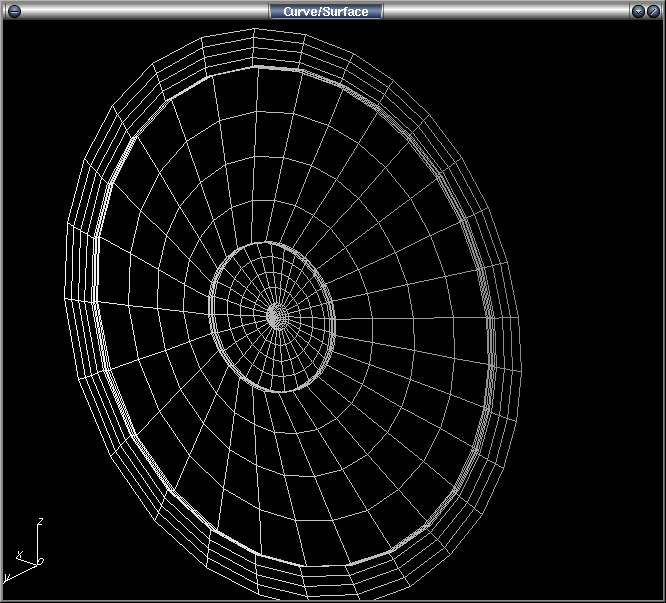
Task: Minimize the Curve/Surface window with the down-arrow button
Action: (638, 11)
